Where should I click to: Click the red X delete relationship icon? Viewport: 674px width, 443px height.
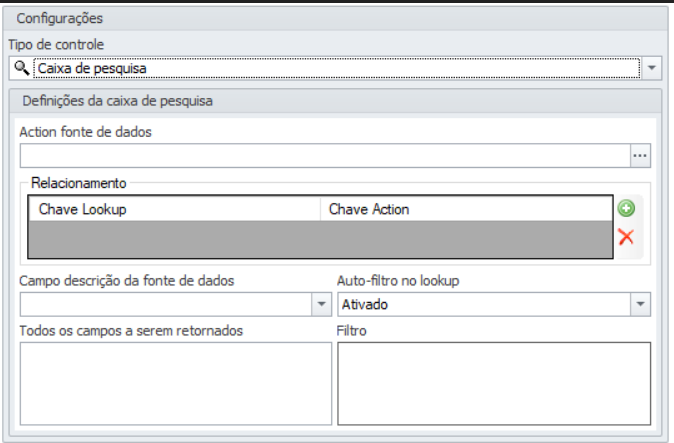[626, 237]
